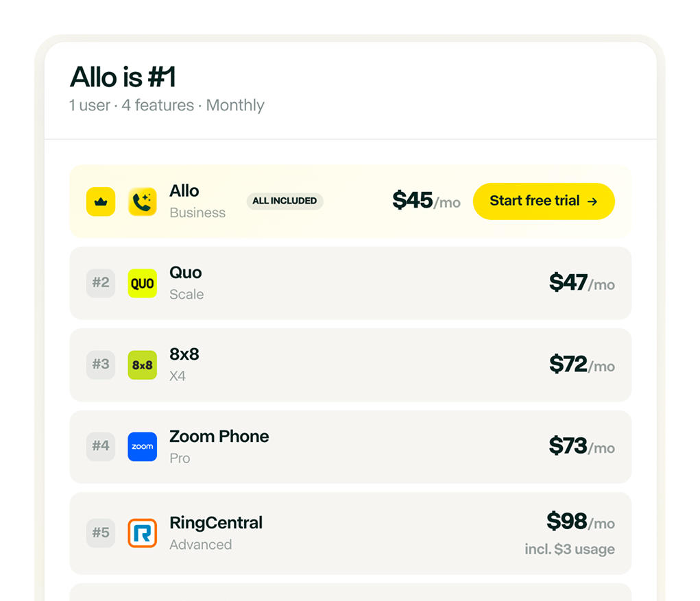The height and width of the screenshot is (601, 700).
Task: Click the $45/mo price label
Action: (x=426, y=201)
